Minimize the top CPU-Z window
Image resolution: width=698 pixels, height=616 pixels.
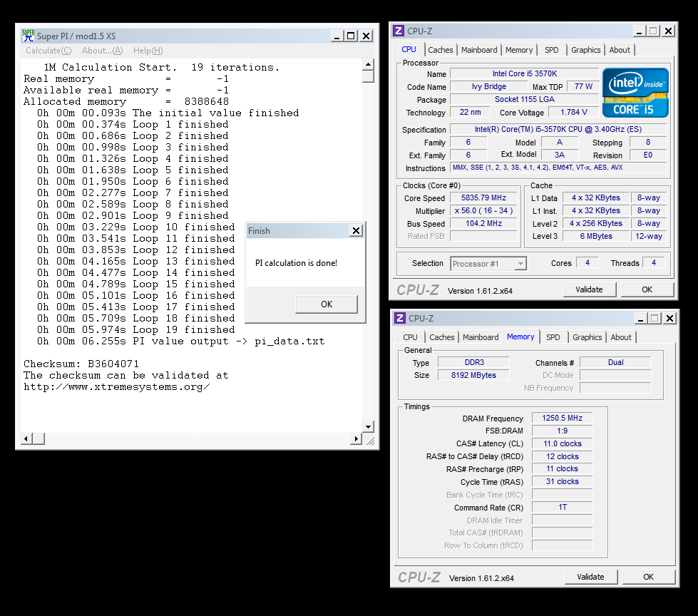pyautogui.click(x=640, y=31)
